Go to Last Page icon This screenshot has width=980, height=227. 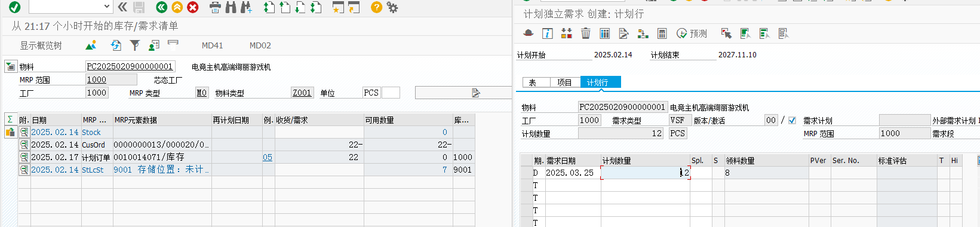[316, 8]
